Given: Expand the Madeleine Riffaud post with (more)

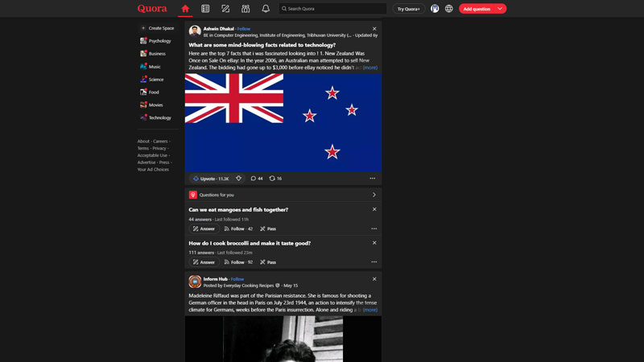Looking at the screenshot, I should [x=370, y=310].
